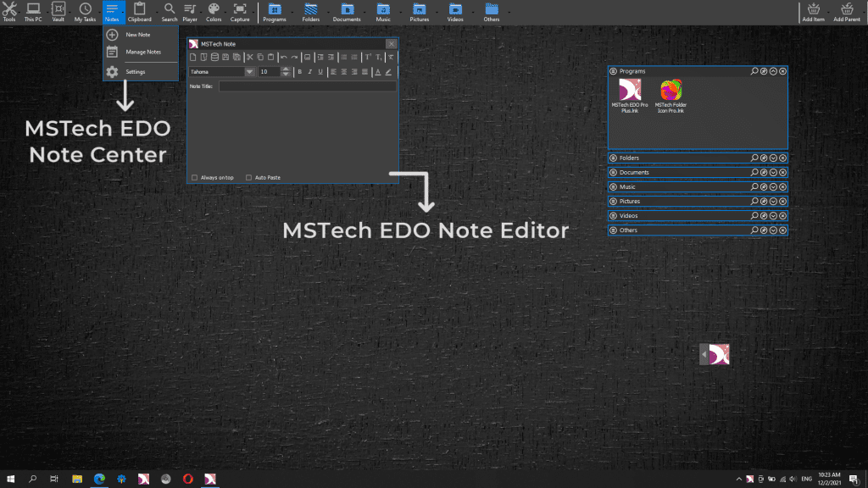The height and width of the screenshot is (488, 868).
Task: Click the Add Item button
Action: point(813,11)
